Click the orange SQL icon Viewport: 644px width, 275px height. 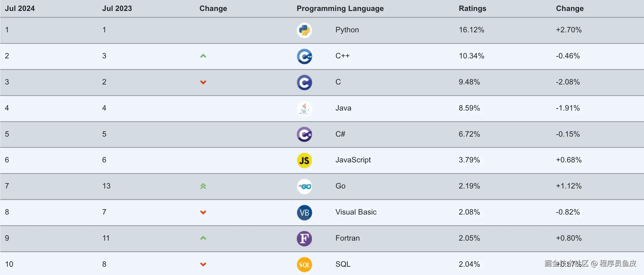(304, 265)
